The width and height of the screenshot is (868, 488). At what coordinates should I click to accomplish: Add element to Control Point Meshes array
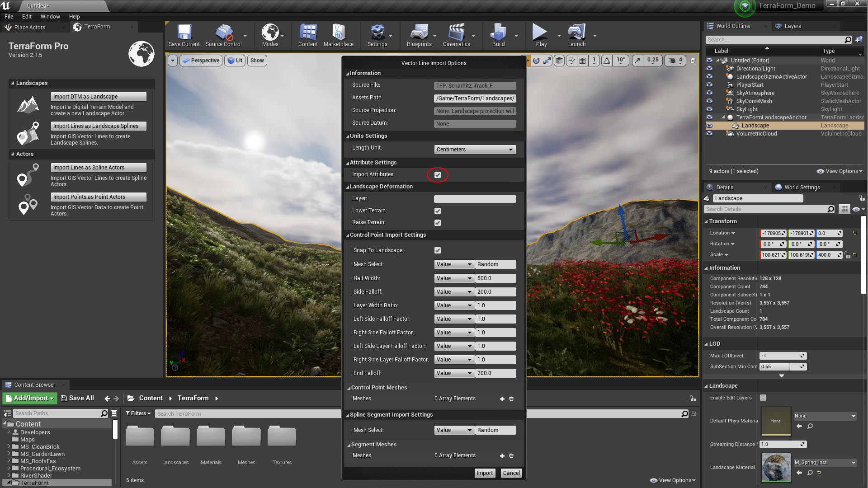pyautogui.click(x=502, y=399)
